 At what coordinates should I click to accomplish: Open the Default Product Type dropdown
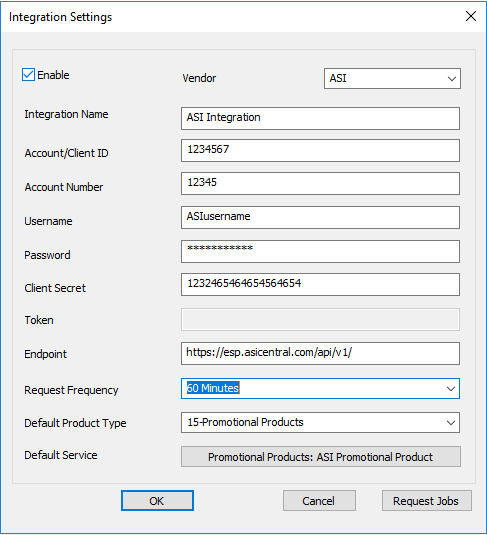click(320, 422)
